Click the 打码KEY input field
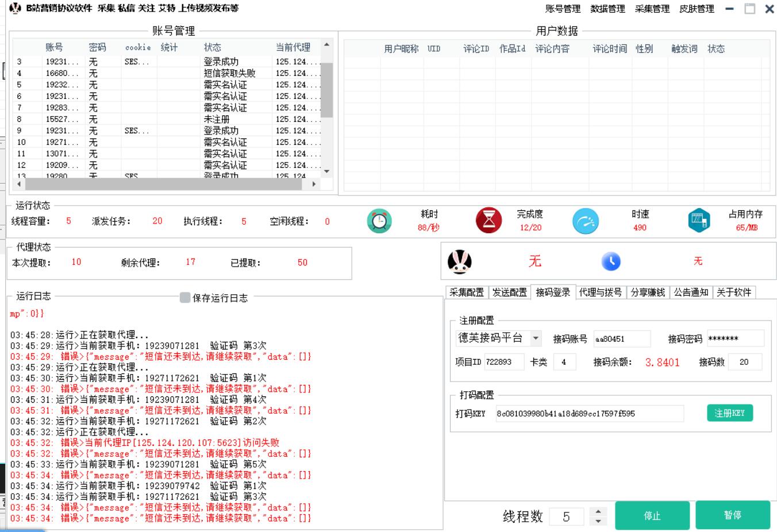The height and width of the screenshot is (532, 777). [x=589, y=414]
